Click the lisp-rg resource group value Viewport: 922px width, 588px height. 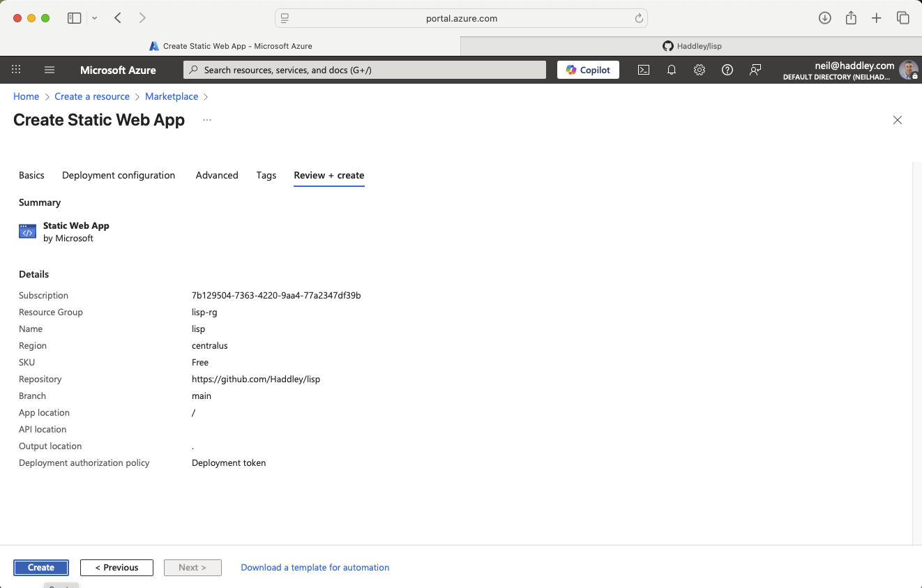(x=204, y=312)
